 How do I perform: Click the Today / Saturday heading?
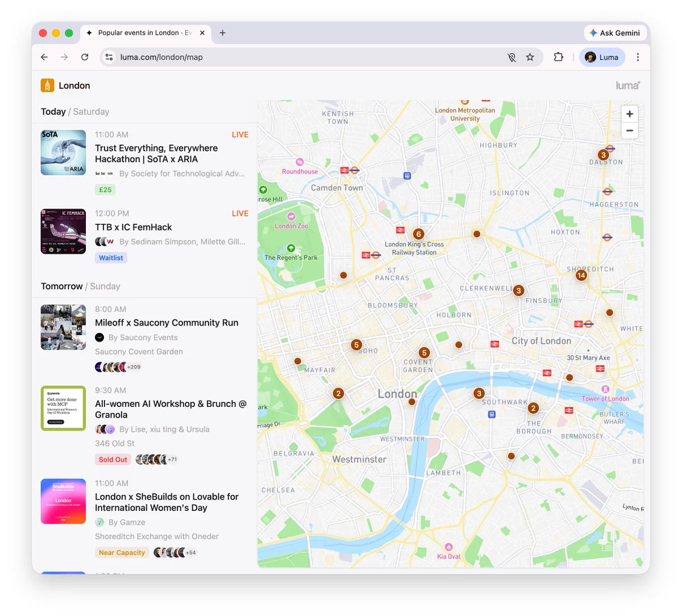tap(75, 112)
